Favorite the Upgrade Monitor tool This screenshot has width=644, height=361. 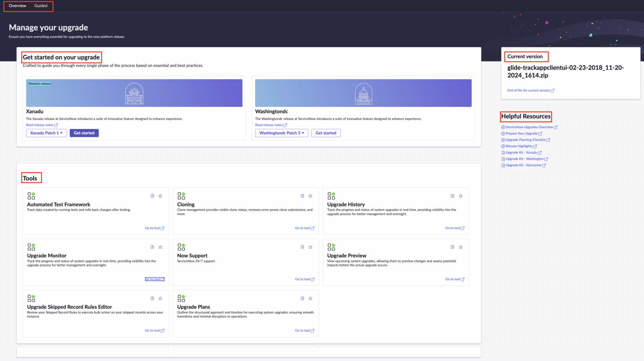(161, 247)
